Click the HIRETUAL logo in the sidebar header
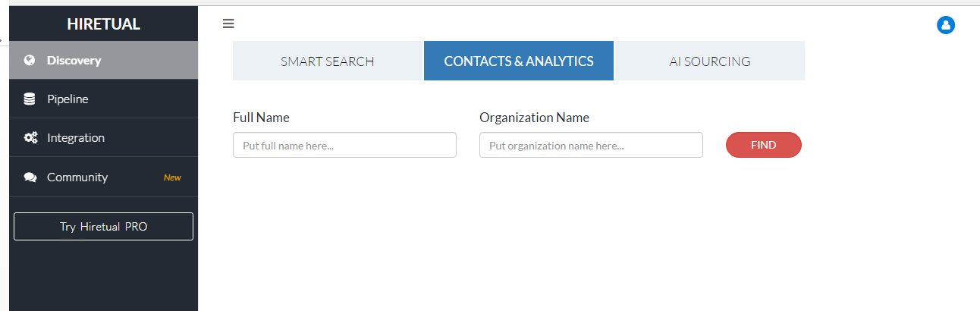 [103, 24]
